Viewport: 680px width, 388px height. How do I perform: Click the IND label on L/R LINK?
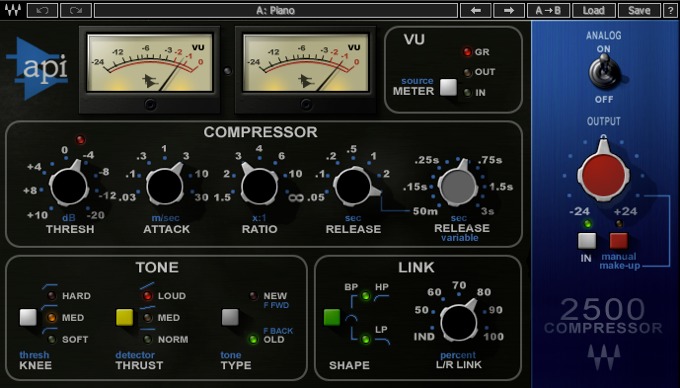point(424,337)
